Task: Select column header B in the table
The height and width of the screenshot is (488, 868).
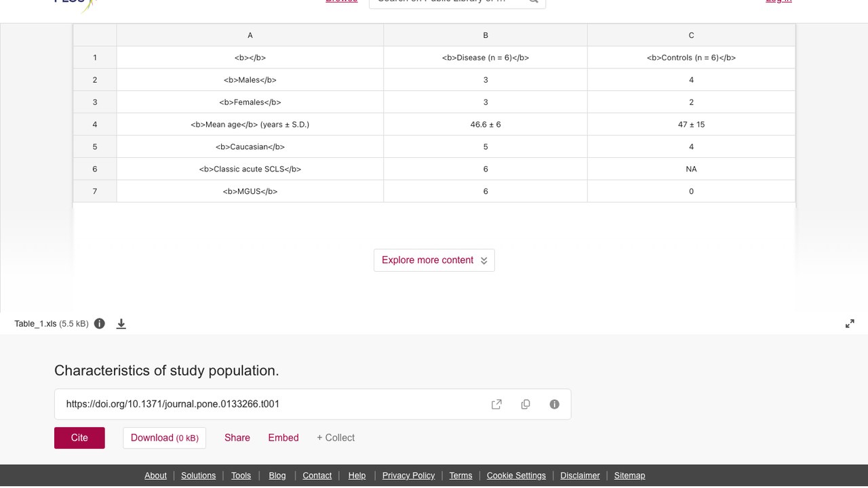Action: click(x=486, y=35)
